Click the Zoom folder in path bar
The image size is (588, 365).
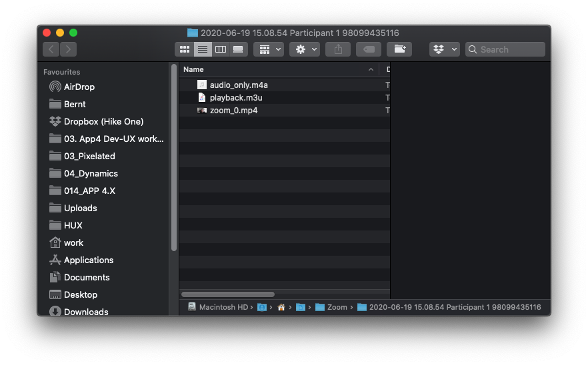[x=331, y=307]
